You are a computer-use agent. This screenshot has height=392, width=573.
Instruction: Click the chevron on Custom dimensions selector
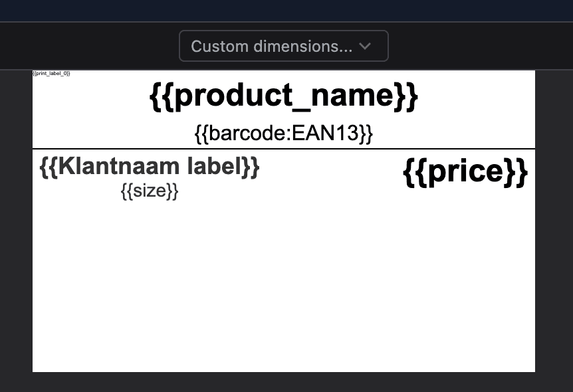[x=364, y=46]
